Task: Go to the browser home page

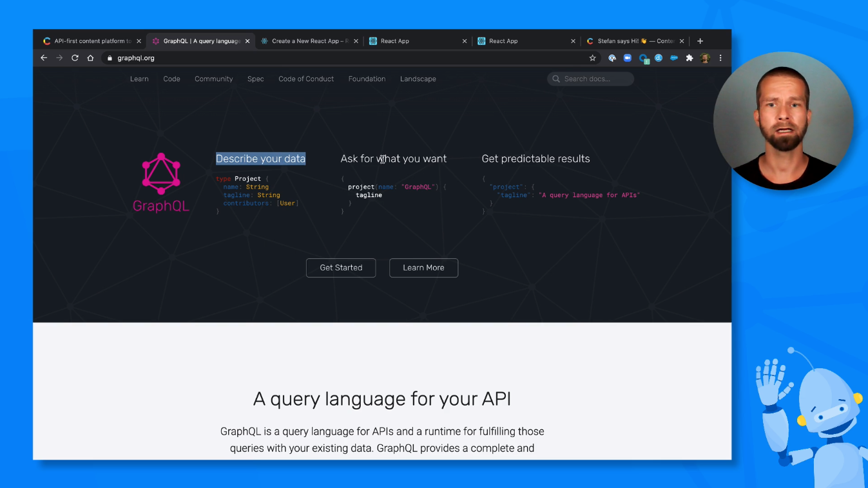Action: (x=90, y=58)
